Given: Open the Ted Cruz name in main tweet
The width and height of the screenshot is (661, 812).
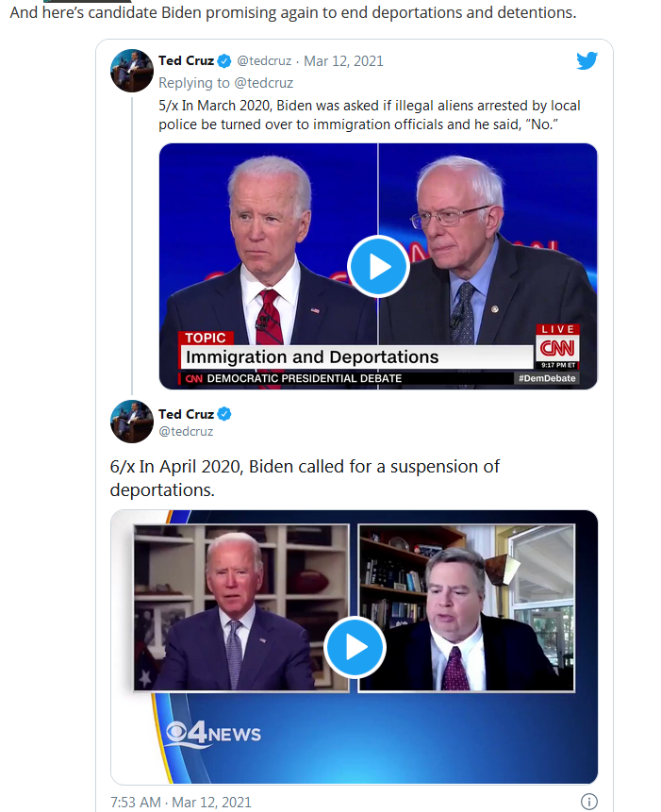Looking at the screenshot, I should pyautogui.click(x=186, y=414).
